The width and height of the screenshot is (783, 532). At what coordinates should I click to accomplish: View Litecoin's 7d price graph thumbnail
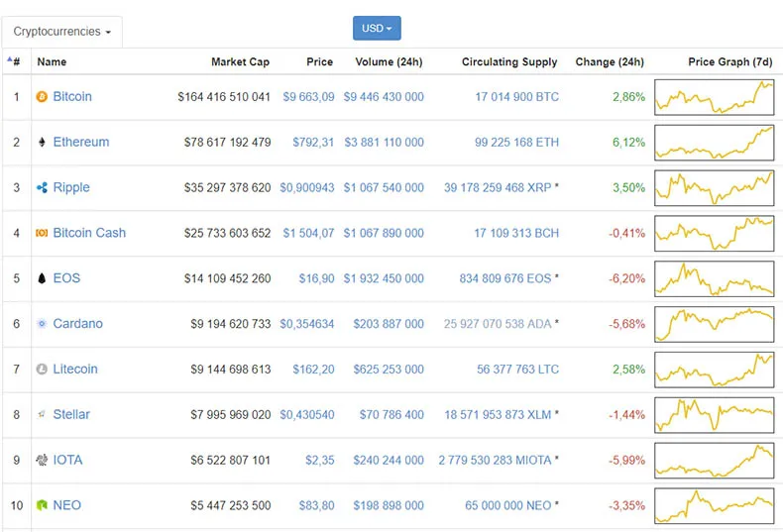coord(714,370)
